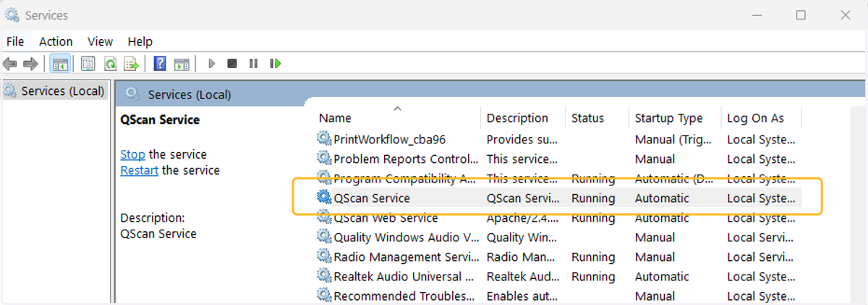The width and height of the screenshot is (868, 305).
Task: Click the Forward arrow toolbar icon
Action: pos(30,64)
